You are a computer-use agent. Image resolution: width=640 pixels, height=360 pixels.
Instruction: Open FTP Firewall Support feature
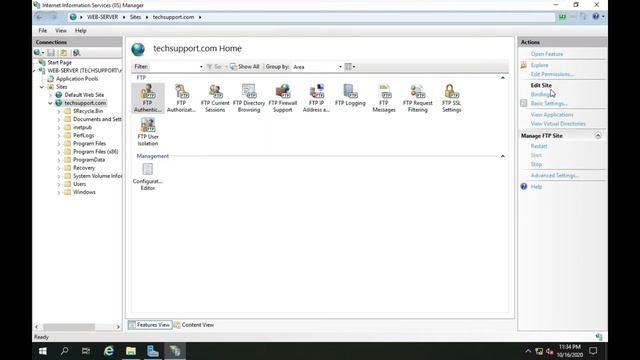[x=282, y=98]
